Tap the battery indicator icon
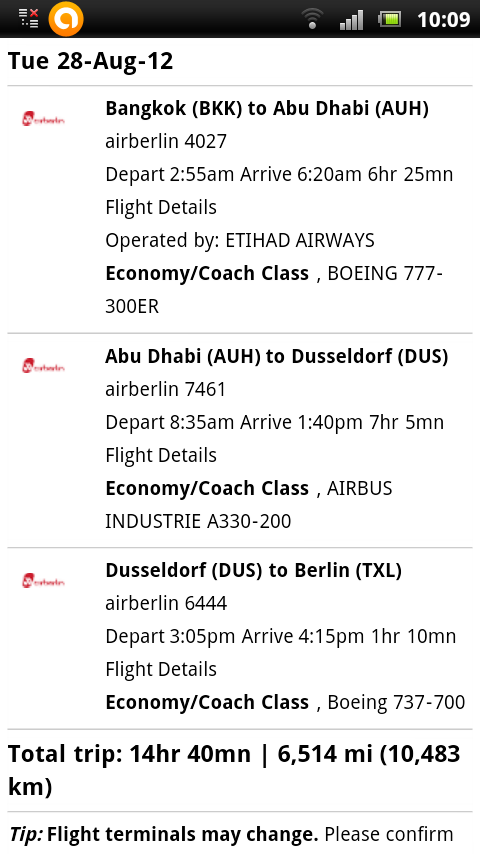 point(390,20)
